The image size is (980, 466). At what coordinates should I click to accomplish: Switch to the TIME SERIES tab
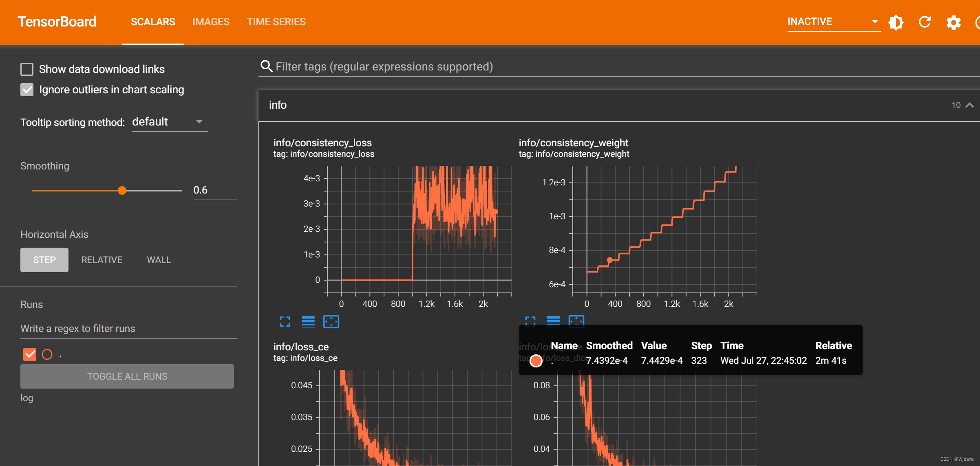[x=276, y=22]
